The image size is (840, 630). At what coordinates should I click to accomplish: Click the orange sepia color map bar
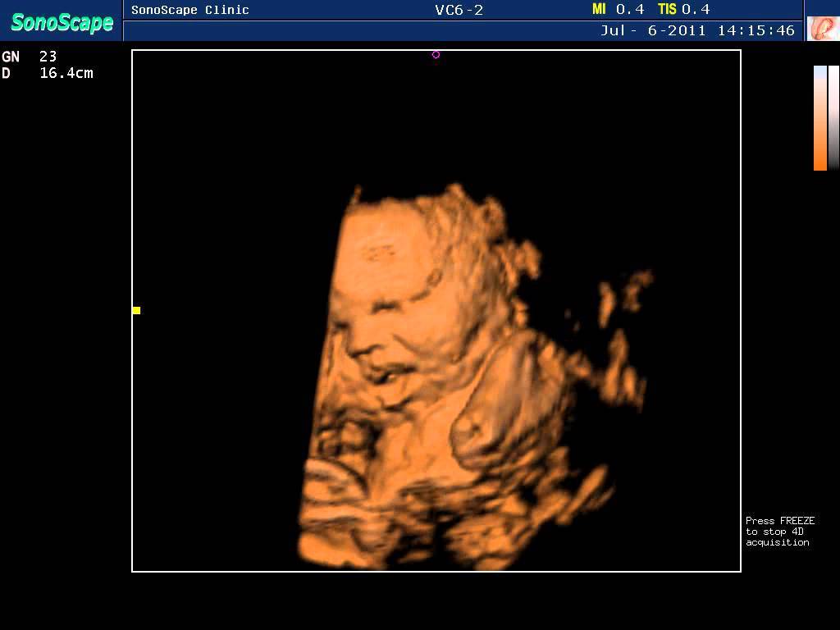pyautogui.click(x=819, y=118)
